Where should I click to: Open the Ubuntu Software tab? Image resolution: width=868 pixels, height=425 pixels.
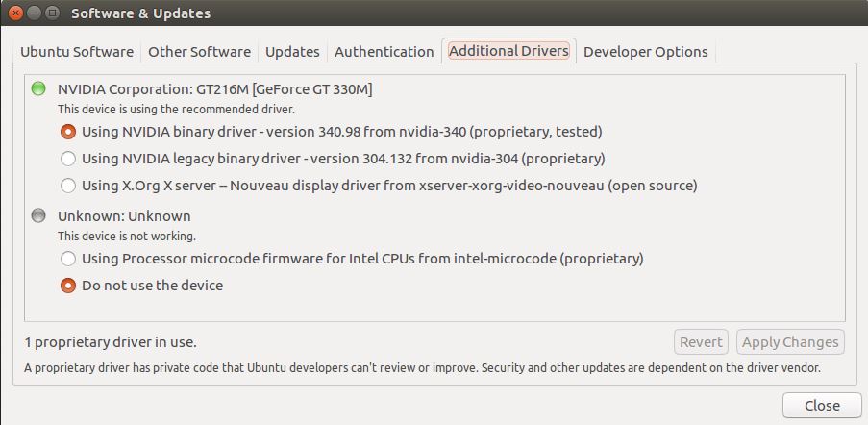point(77,52)
